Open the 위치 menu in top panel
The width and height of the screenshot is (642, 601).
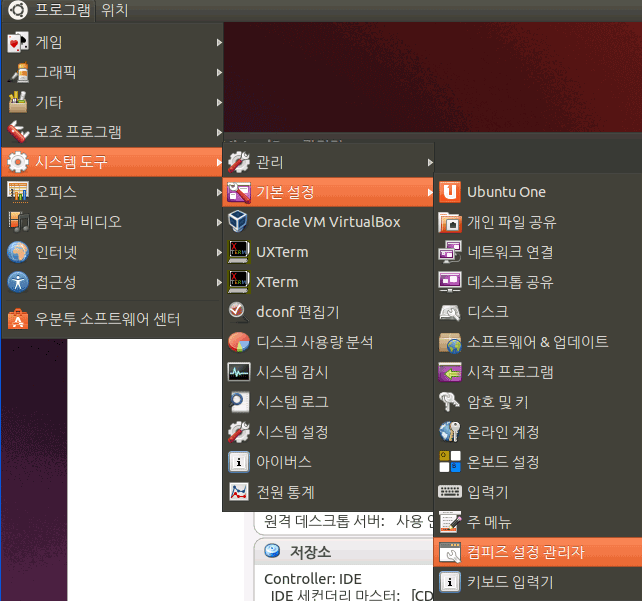click(115, 9)
